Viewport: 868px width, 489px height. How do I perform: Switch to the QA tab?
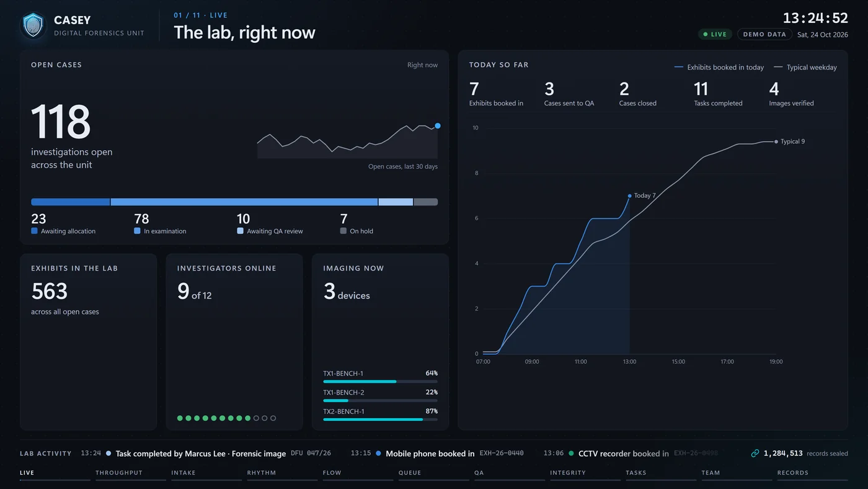click(510, 474)
